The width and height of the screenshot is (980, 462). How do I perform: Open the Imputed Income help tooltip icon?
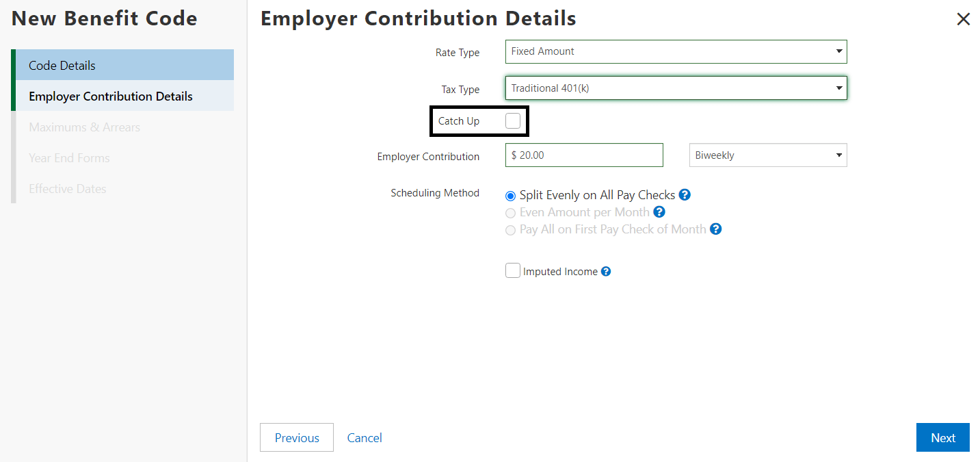(605, 272)
